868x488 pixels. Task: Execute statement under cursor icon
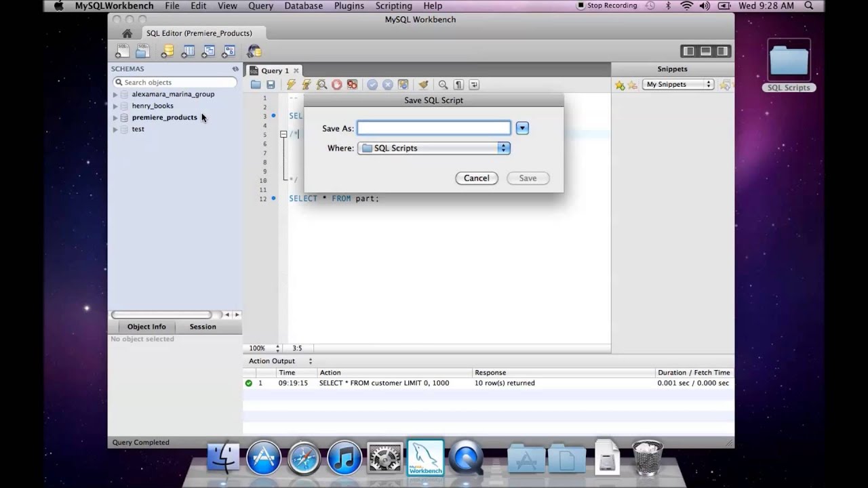pos(306,85)
